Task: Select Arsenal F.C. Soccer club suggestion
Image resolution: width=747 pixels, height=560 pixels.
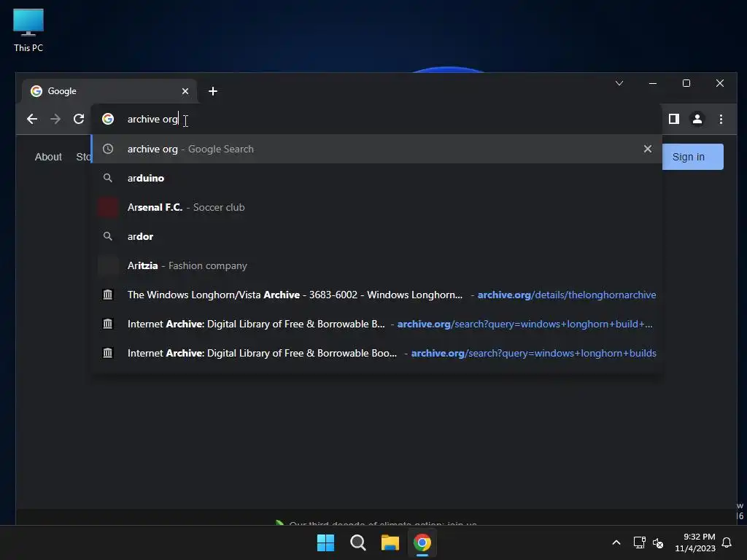Action: click(x=376, y=207)
